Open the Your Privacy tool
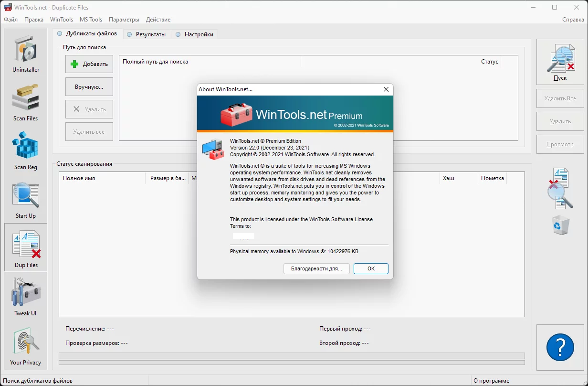This screenshot has width=588, height=386. 26,345
